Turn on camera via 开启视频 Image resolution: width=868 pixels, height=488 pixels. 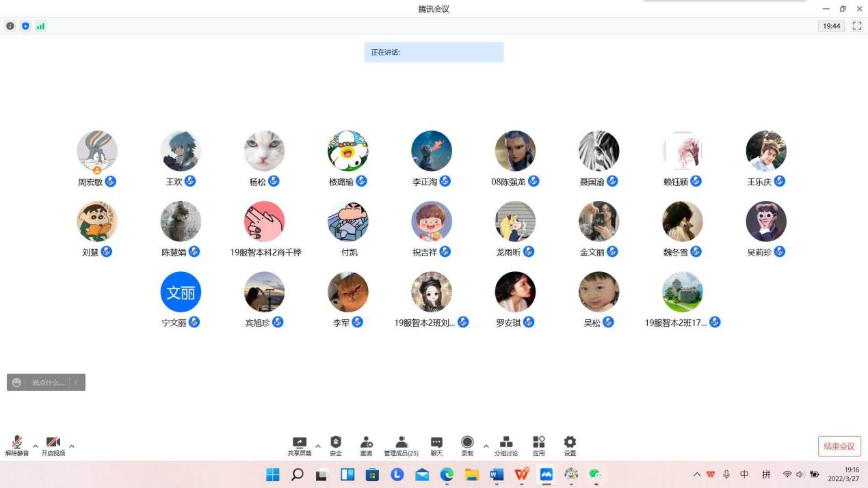click(53, 446)
